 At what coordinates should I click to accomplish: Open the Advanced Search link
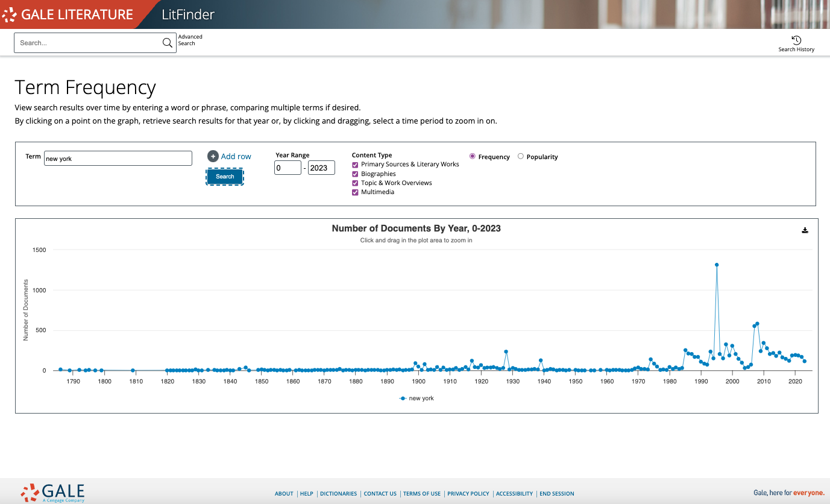190,40
